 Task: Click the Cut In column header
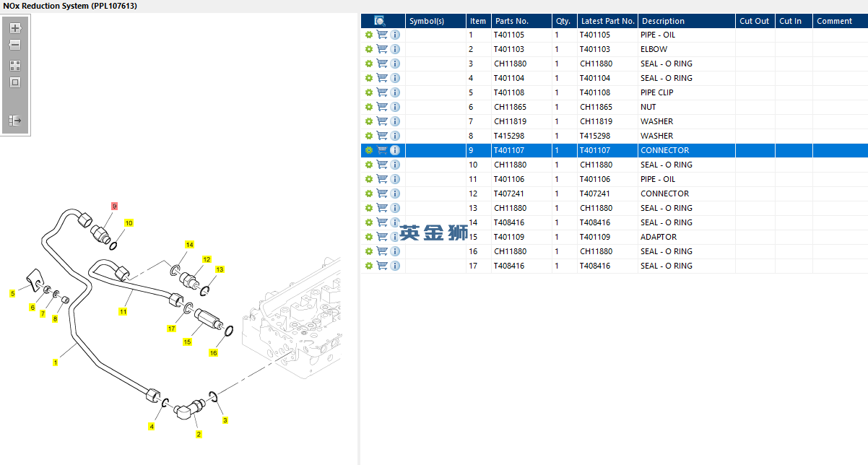pyautogui.click(x=794, y=21)
